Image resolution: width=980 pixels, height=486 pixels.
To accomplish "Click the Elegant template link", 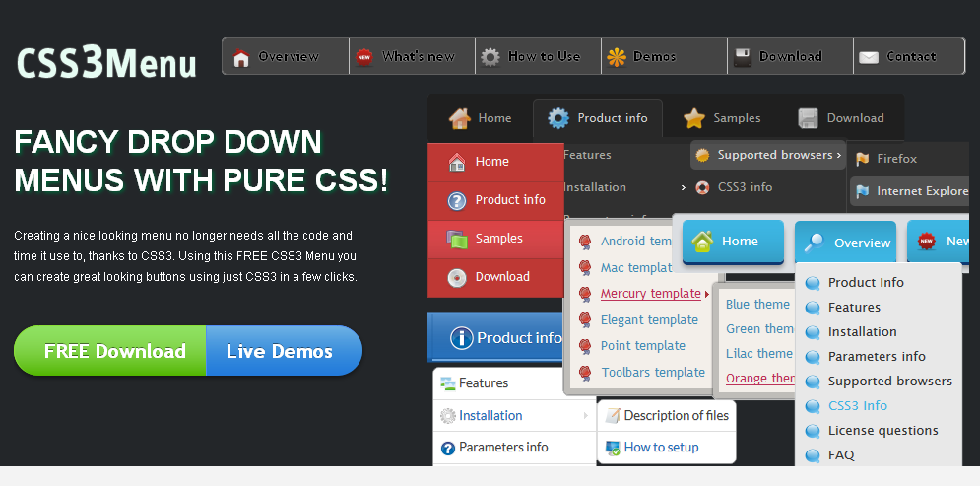I will 649,320.
